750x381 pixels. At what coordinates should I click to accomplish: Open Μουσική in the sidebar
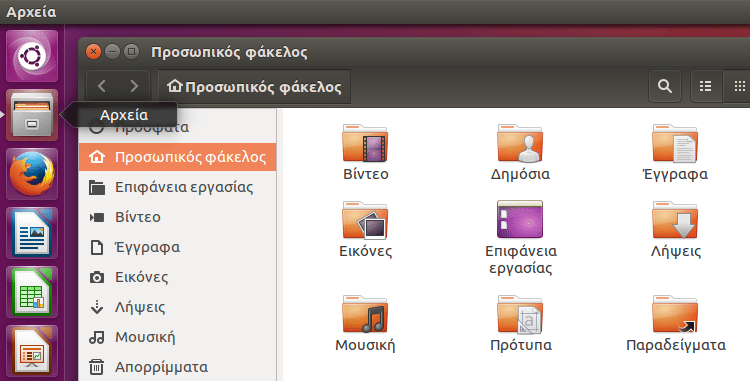point(177,337)
